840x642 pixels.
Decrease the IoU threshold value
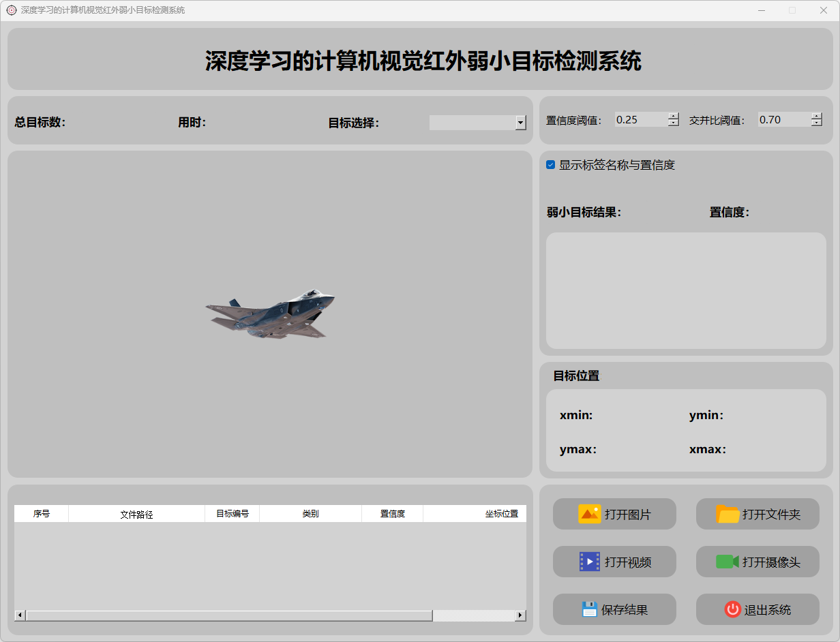click(817, 123)
